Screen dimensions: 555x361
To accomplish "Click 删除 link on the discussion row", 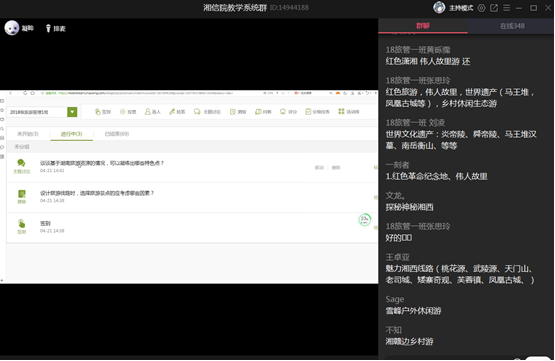I will 336,167.
